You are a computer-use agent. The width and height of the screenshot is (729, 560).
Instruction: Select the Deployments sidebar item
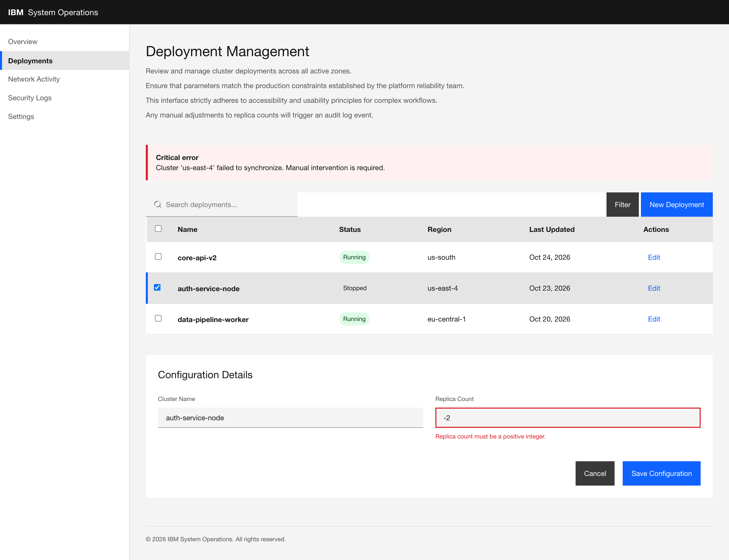30,61
